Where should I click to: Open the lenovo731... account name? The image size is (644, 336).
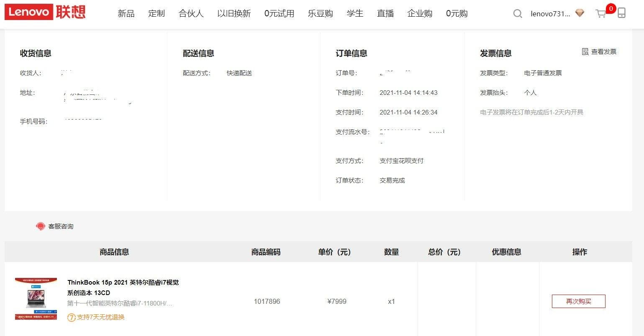550,14
